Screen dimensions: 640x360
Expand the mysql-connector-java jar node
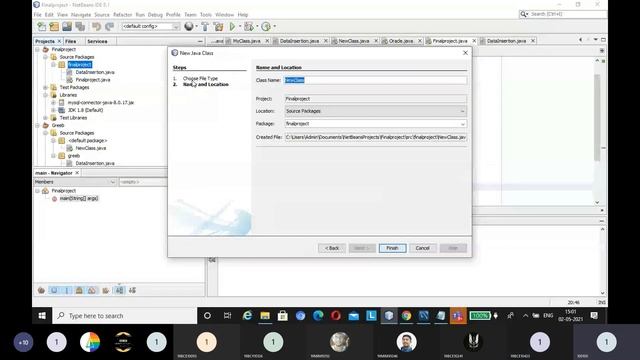click(x=53, y=102)
